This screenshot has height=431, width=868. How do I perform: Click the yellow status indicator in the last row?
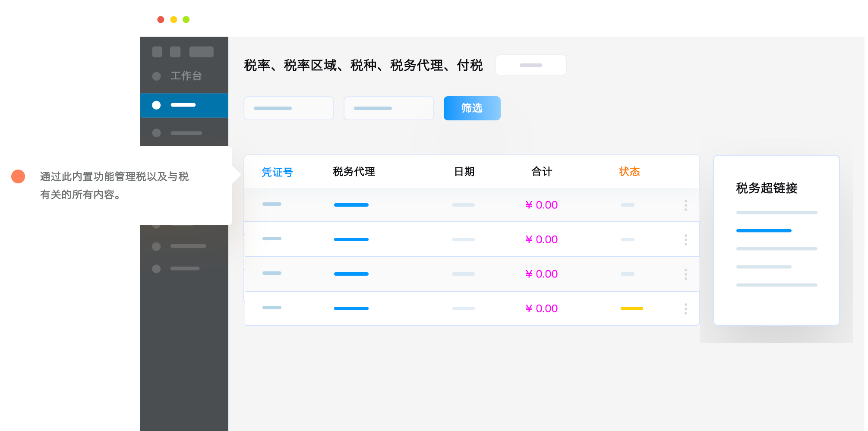(x=632, y=308)
